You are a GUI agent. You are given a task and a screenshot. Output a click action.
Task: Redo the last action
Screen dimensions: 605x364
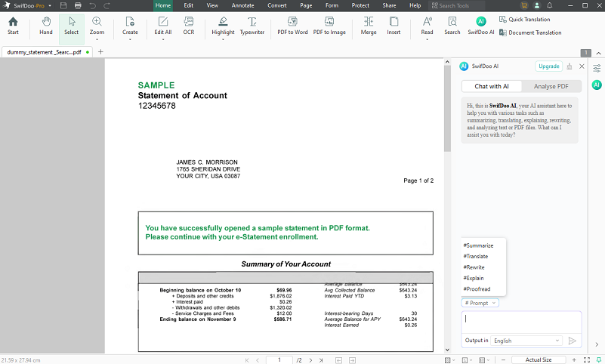[x=107, y=5]
